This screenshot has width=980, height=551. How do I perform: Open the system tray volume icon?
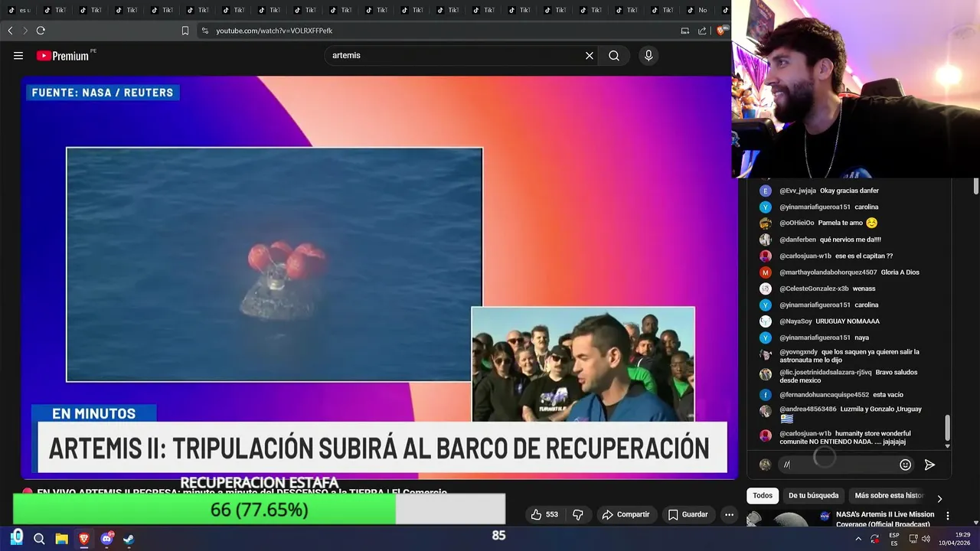tap(927, 539)
